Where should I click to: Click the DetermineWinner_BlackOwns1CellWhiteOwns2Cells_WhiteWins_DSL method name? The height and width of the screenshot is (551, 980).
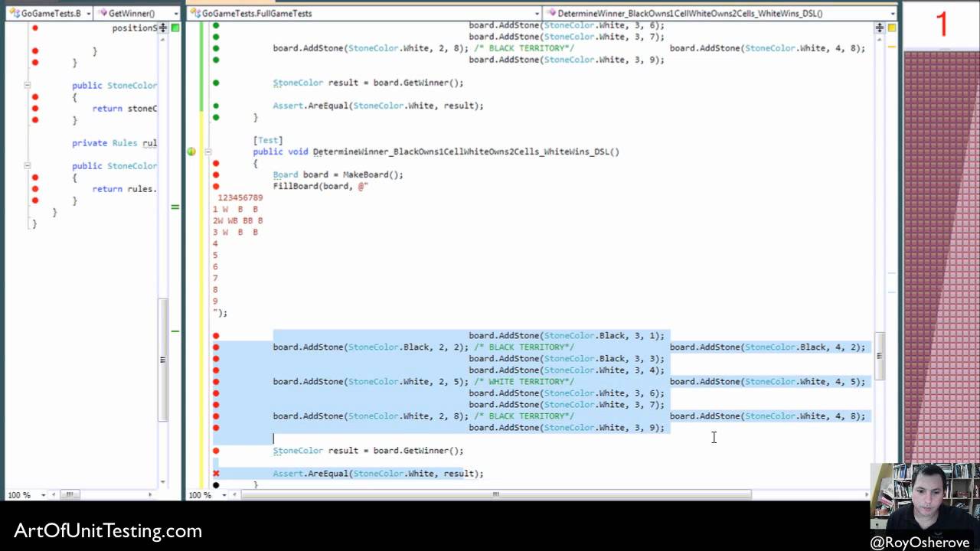click(465, 152)
